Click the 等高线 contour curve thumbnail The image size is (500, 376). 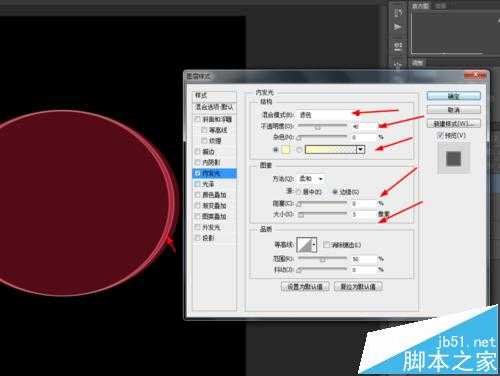[x=305, y=245]
